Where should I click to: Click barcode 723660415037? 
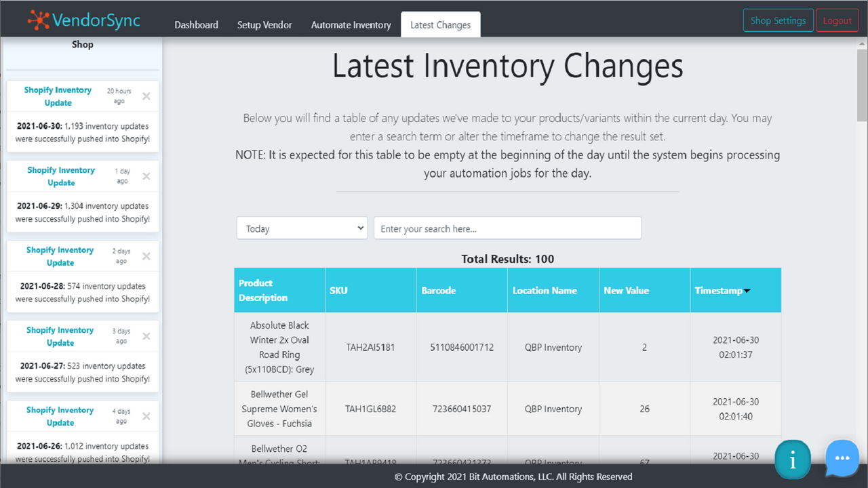pos(462,409)
